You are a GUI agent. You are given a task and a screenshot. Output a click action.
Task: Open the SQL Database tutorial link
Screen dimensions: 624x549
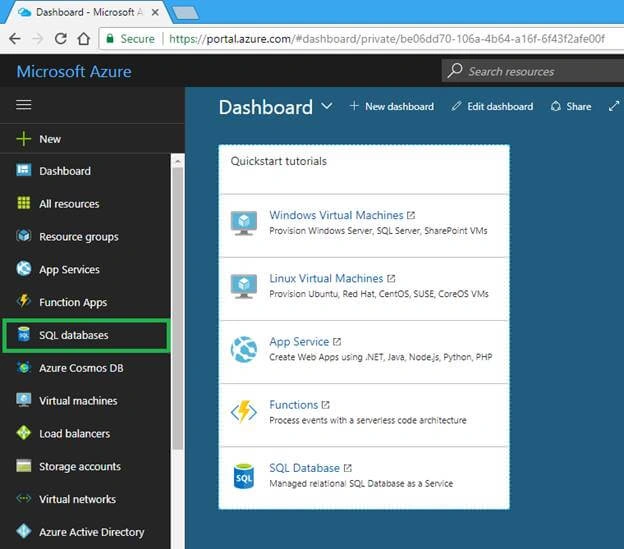[x=310, y=468]
